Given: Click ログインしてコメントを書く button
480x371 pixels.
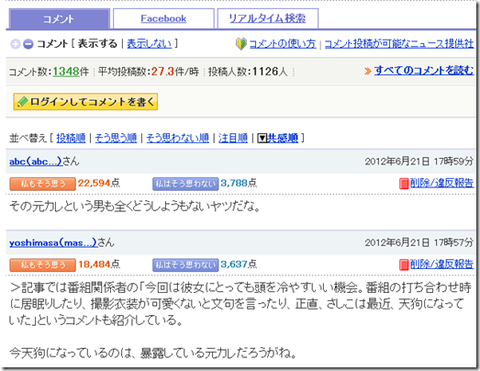Looking at the screenshot, I should (x=85, y=102).
